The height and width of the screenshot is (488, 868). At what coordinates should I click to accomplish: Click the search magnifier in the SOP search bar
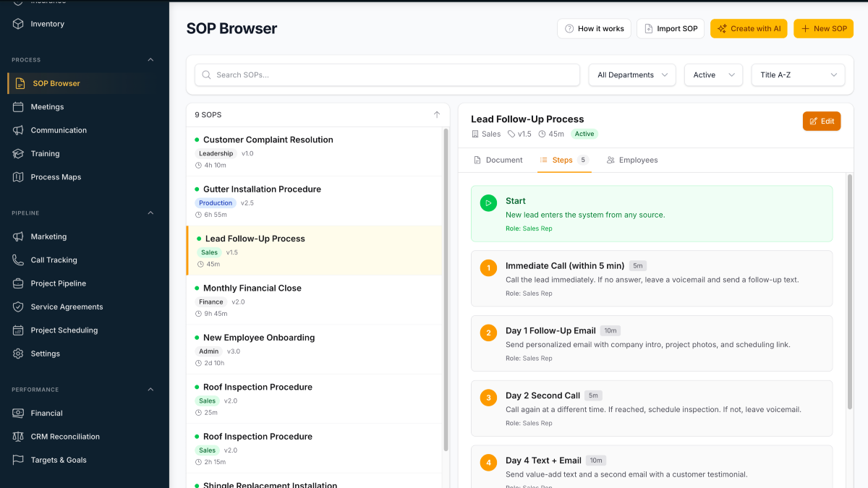click(x=206, y=74)
